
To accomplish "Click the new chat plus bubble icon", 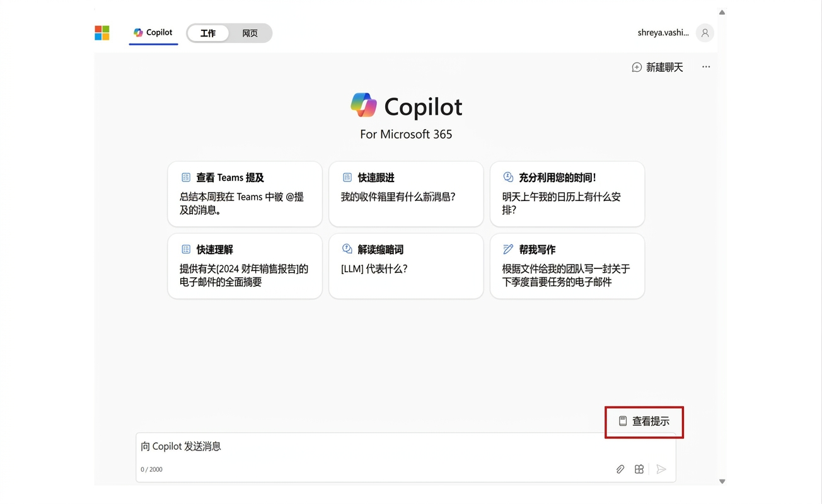I will [637, 67].
